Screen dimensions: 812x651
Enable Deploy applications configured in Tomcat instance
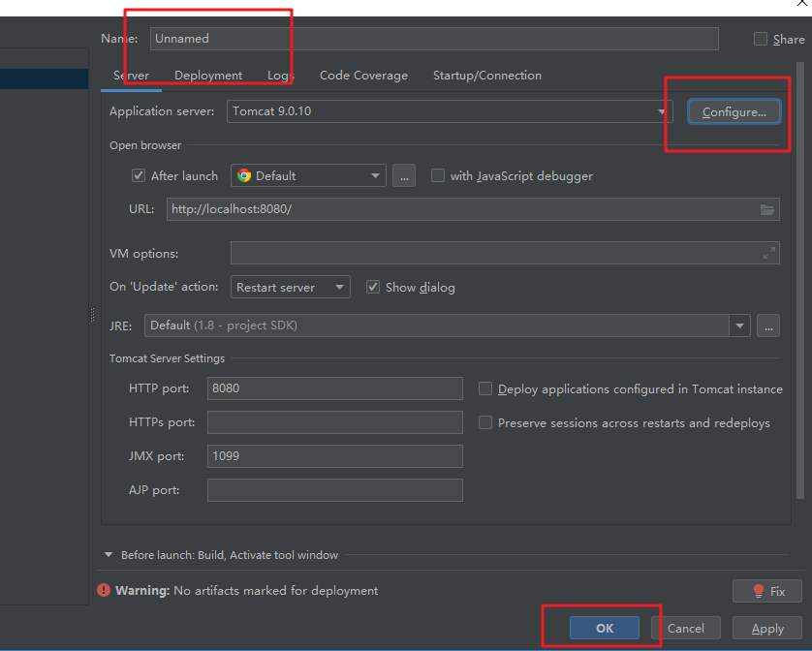click(485, 388)
